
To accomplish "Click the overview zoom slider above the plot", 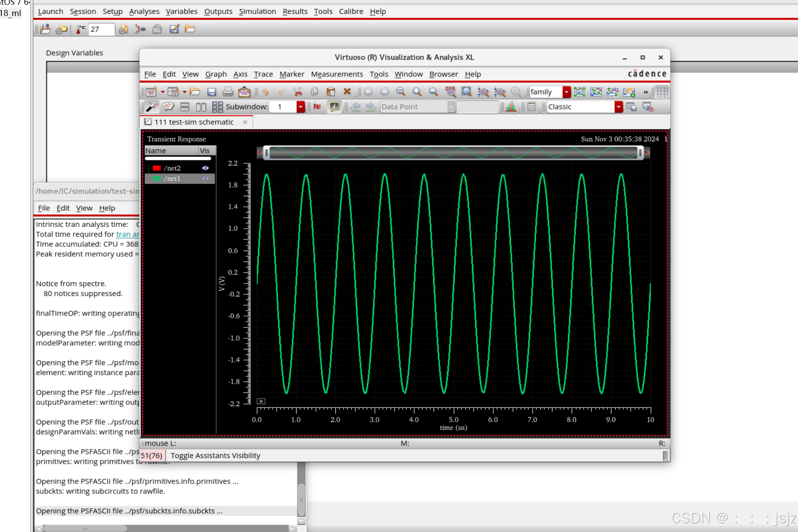I will click(x=453, y=153).
